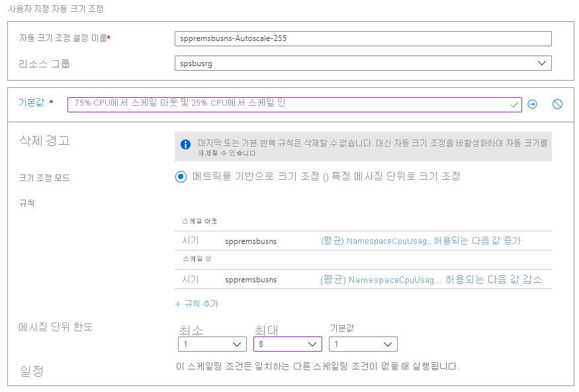This screenshot has height=392, width=579.
Task: Open the 리소스 그룹 dropdown showing spsbusrg
Action: pyautogui.click(x=363, y=63)
